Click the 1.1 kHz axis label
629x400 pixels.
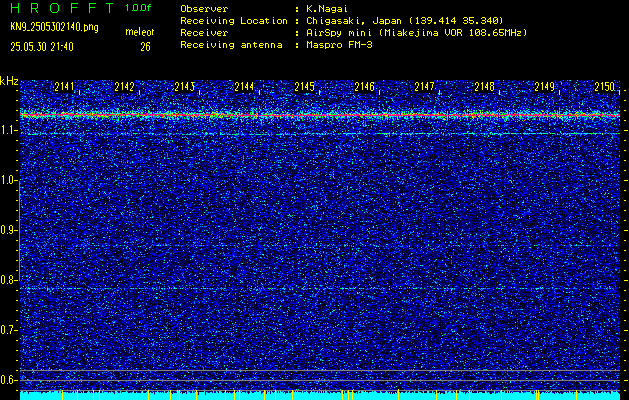[x=8, y=130]
